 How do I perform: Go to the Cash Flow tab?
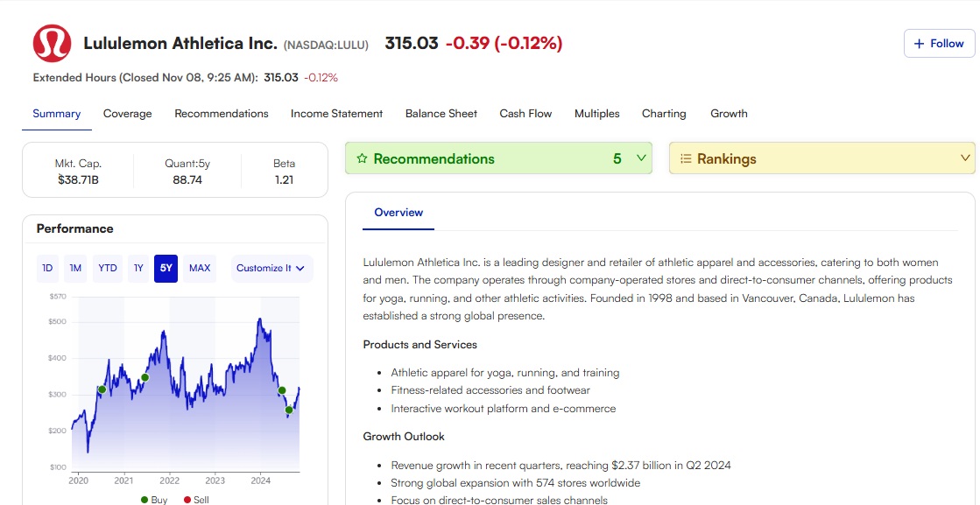[x=525, y=114]
